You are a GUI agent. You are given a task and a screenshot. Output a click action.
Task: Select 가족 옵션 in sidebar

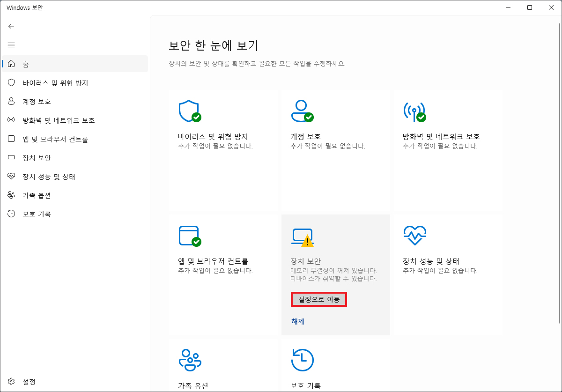click(x=75, y=195)
